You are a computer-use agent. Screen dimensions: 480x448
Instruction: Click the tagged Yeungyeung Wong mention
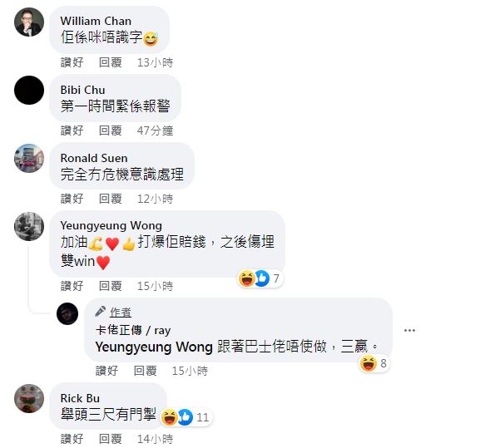click(x=154, y=347)
